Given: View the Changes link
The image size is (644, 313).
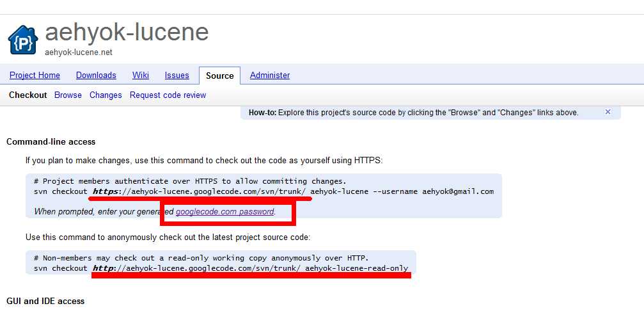Looking at the screenshot, I should coord(106,95).
